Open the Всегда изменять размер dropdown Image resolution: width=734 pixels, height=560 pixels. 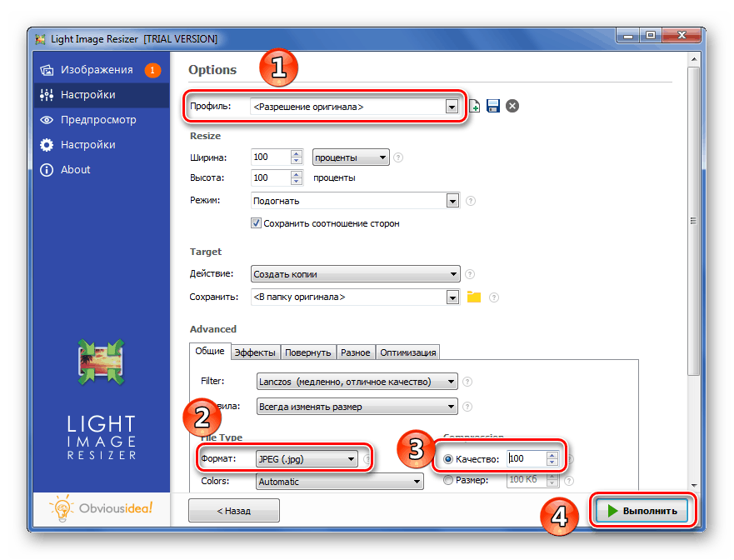click(x=357, y=407)
